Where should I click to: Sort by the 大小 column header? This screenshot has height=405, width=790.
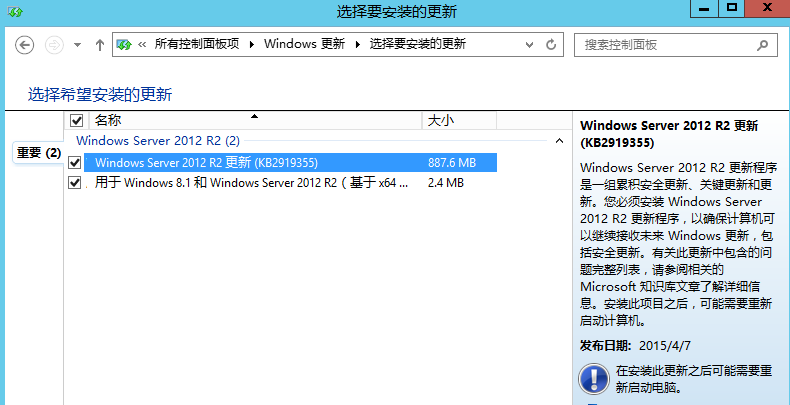pos(440,120)
